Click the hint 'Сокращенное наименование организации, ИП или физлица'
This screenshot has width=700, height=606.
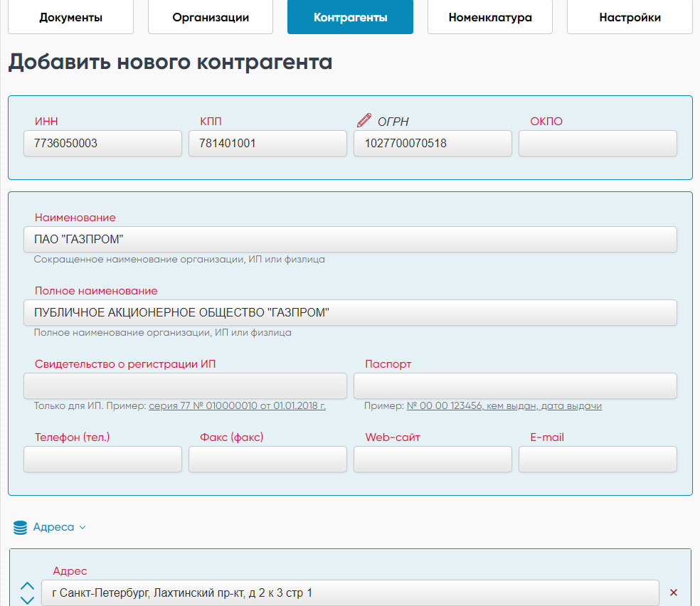[179, 260]
